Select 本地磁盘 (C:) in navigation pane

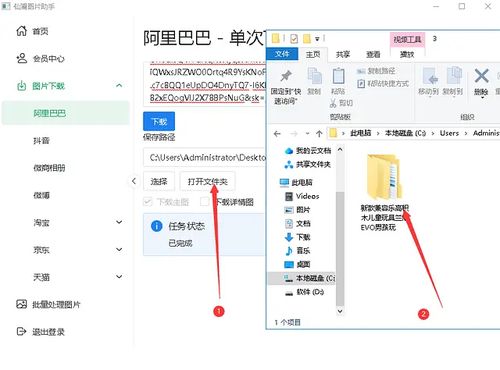coord(302,278)
